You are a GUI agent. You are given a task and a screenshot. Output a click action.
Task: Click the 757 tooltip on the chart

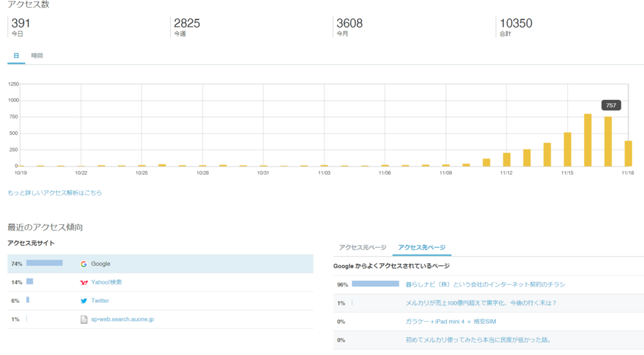click(x=611, y=106)
